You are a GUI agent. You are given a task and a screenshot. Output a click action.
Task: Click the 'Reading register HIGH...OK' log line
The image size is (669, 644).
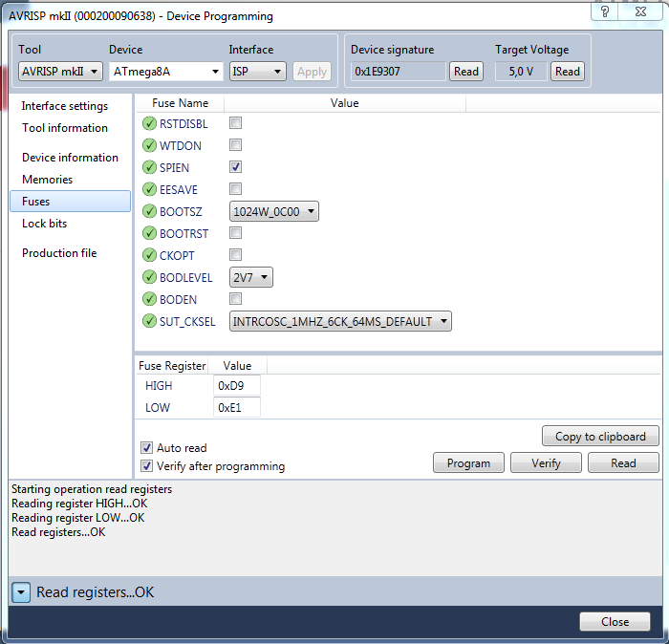[x=79, y=504]
